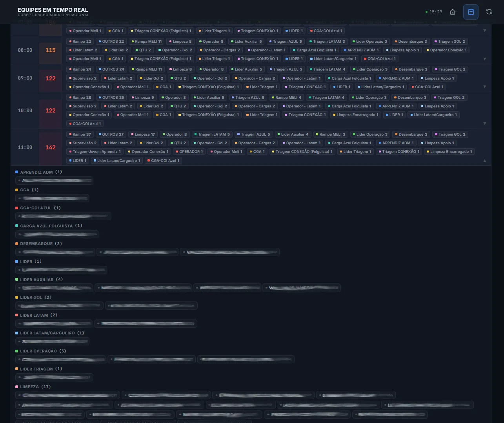Click 'Desembarque 3' tag in 09:00 row
504x423 pixels.
(411, 69)
